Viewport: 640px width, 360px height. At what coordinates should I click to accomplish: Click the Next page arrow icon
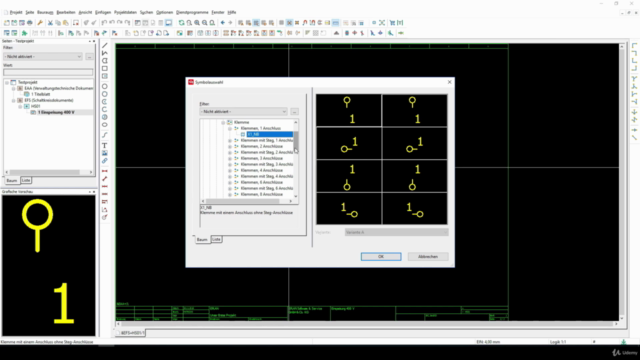(x=230, y=23)
